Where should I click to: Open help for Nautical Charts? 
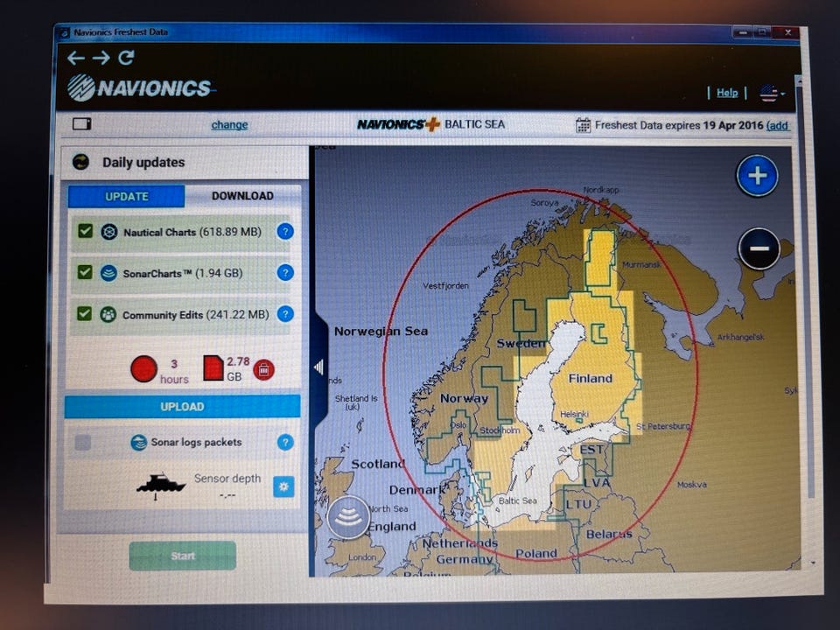click(285, 231)
